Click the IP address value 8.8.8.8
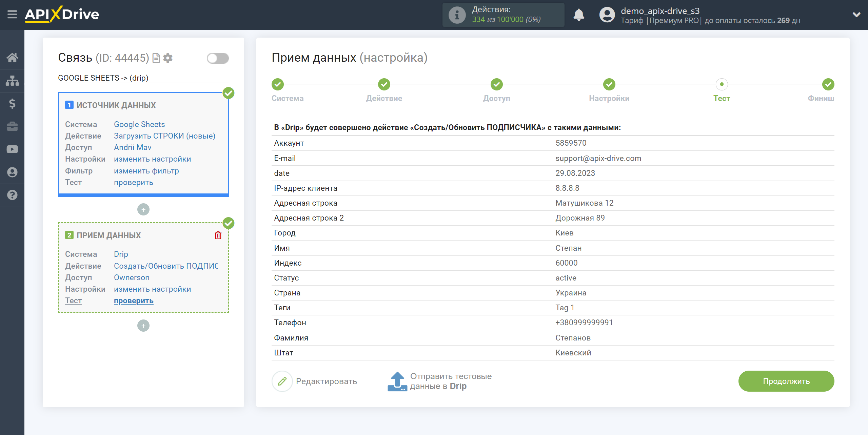 (567, 188)
